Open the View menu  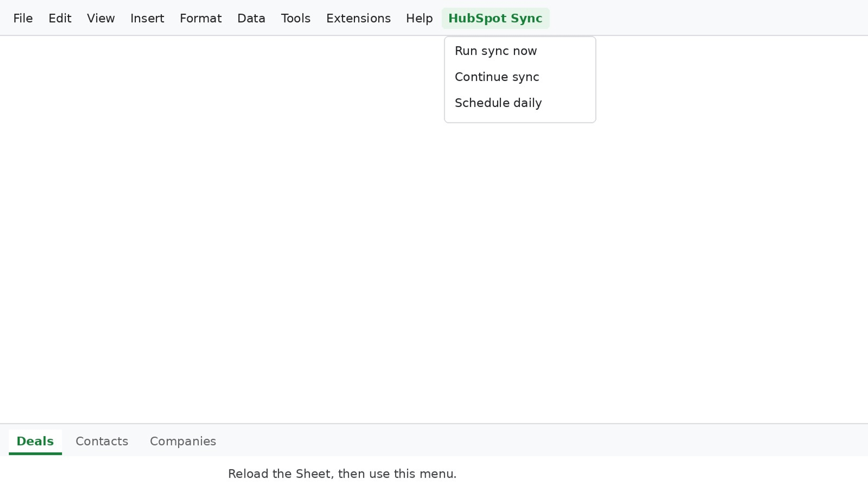pyautogui.click(x=101, y=18)
